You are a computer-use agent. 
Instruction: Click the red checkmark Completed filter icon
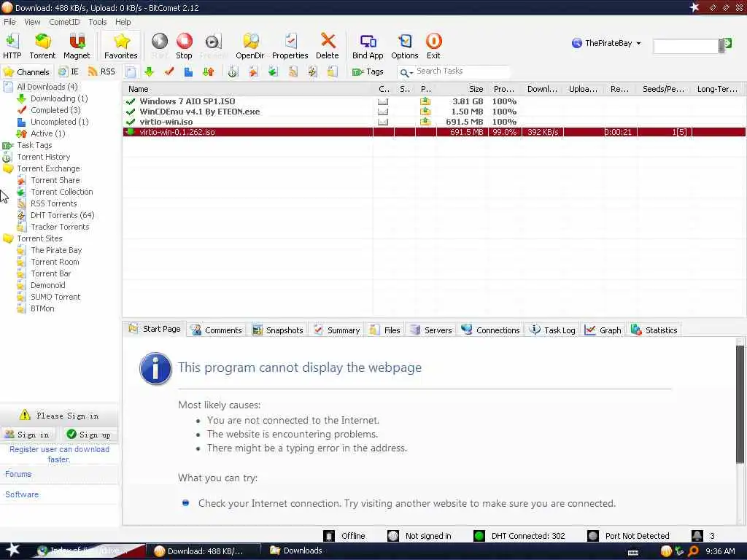pos(169,72)
